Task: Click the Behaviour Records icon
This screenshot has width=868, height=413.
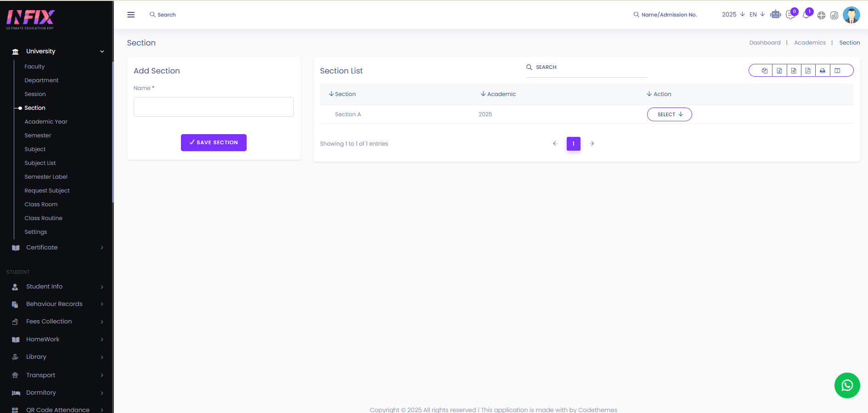Action: 15,304
